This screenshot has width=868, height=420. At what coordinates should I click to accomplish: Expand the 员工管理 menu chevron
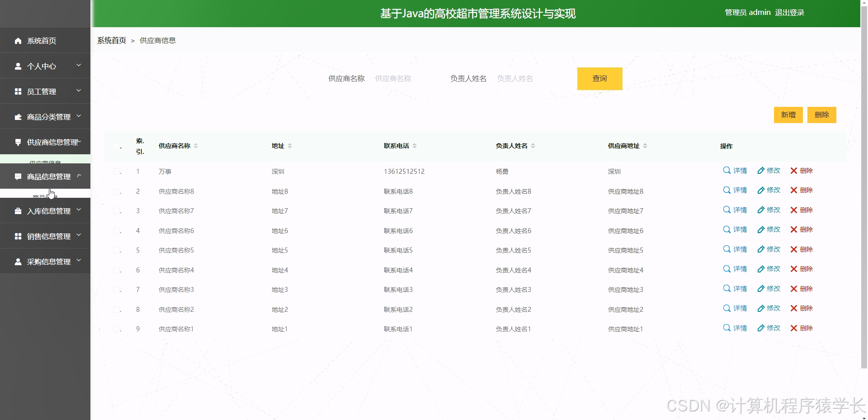coord(80,91)
